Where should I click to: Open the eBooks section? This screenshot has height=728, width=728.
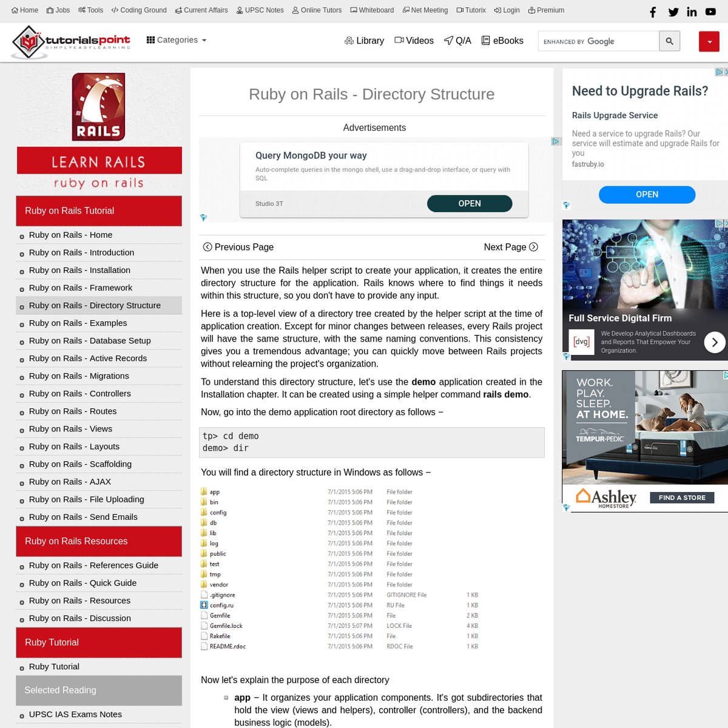pos(502,41)
